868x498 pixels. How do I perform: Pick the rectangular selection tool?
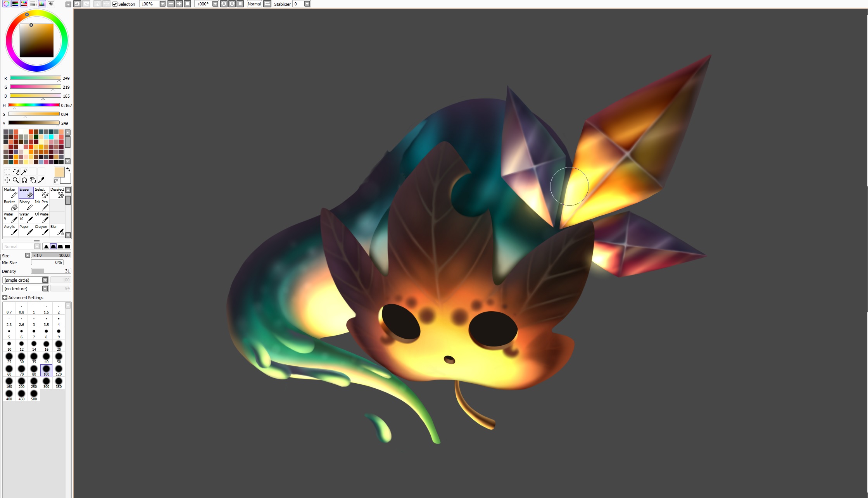7,172
